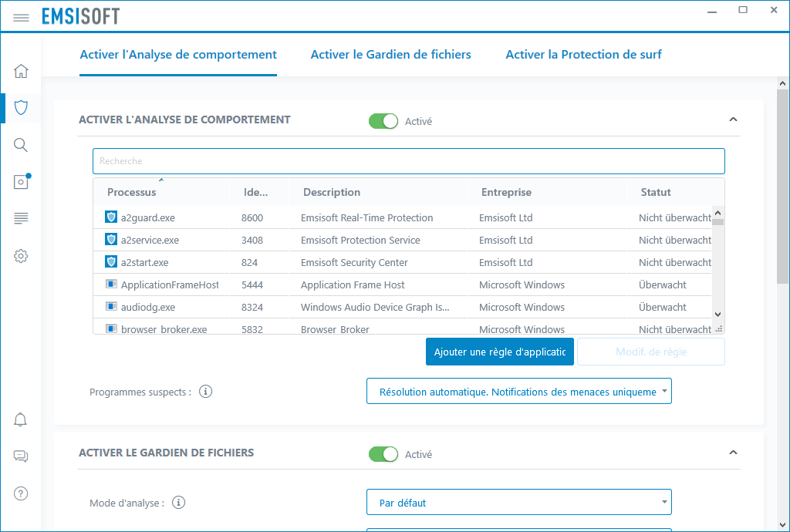Viewport: 790px width, 532px height.
Task: Switch to Activer l'Analyse de comportement tab
Action: click(x=178, y=55)
